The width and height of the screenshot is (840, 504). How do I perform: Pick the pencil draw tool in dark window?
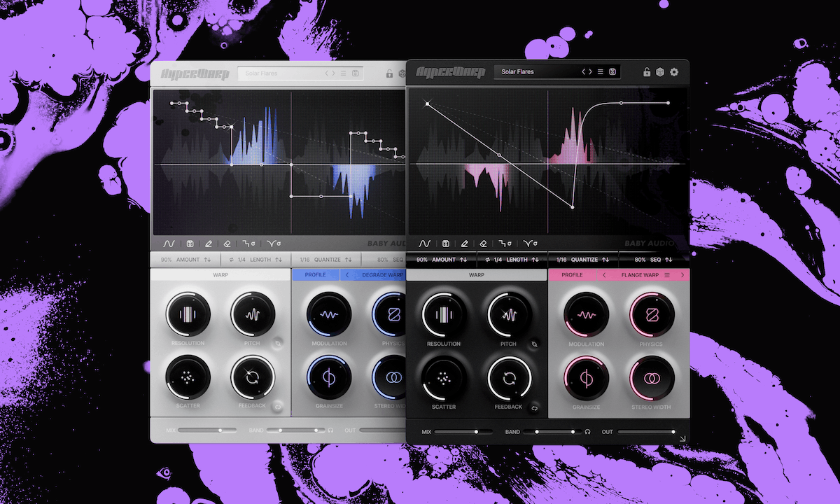464,244
